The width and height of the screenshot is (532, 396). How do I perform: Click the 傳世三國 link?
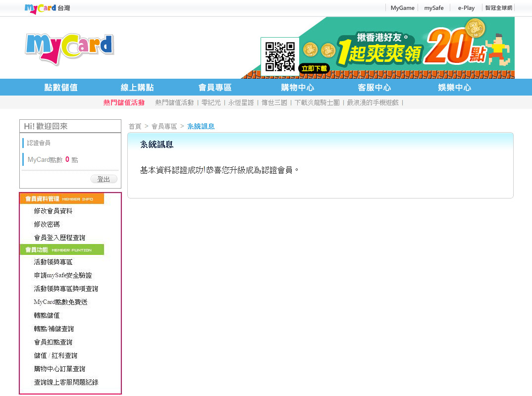pyautogui.click(x=274, y=103)
